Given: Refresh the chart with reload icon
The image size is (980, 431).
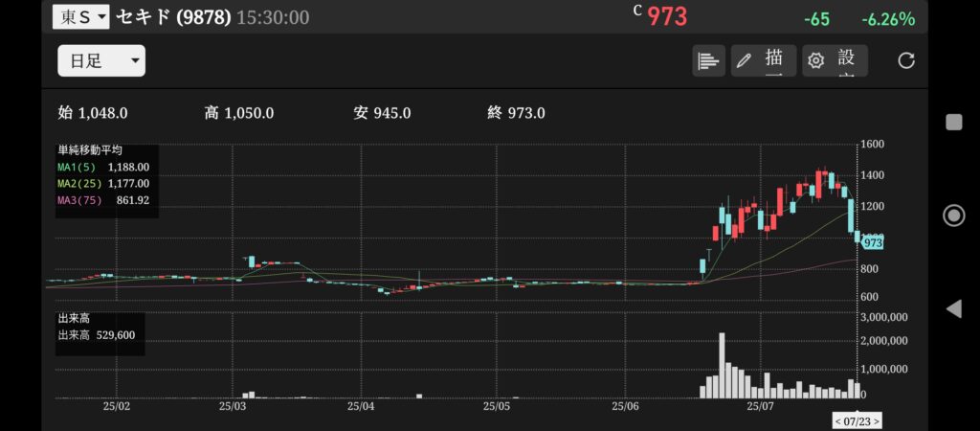Looking at the screenshot, I should click(x=905, y=60).
